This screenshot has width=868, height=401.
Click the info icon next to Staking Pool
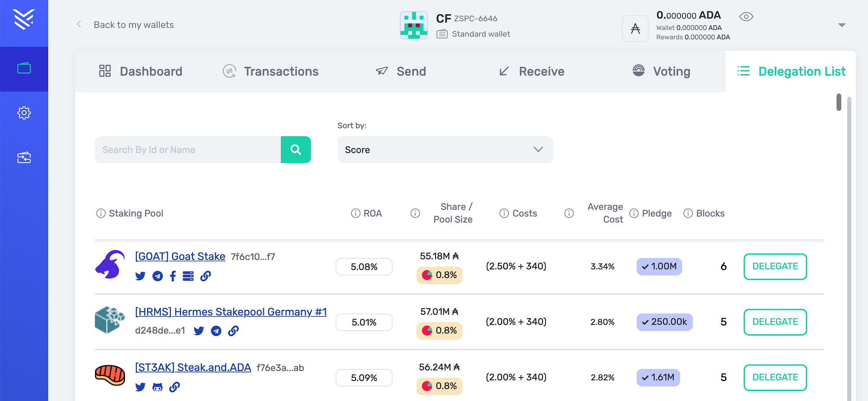click(101, 213)
